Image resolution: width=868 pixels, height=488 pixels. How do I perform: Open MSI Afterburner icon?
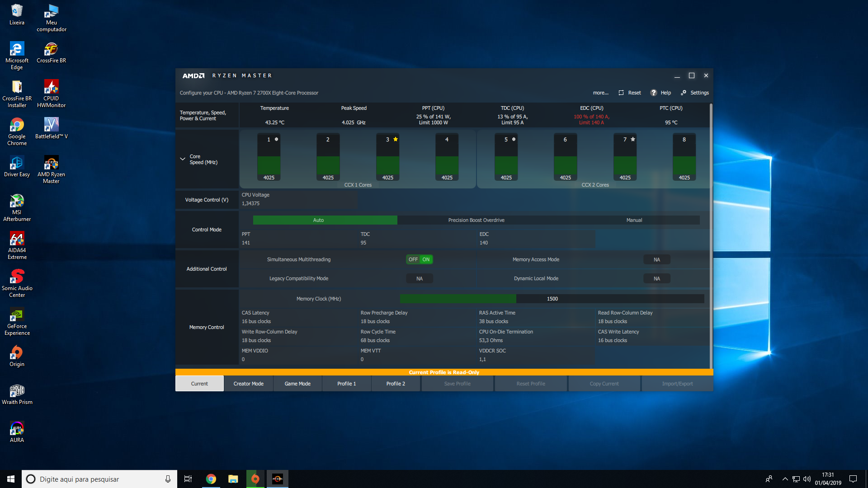click(x=17, y=208)
